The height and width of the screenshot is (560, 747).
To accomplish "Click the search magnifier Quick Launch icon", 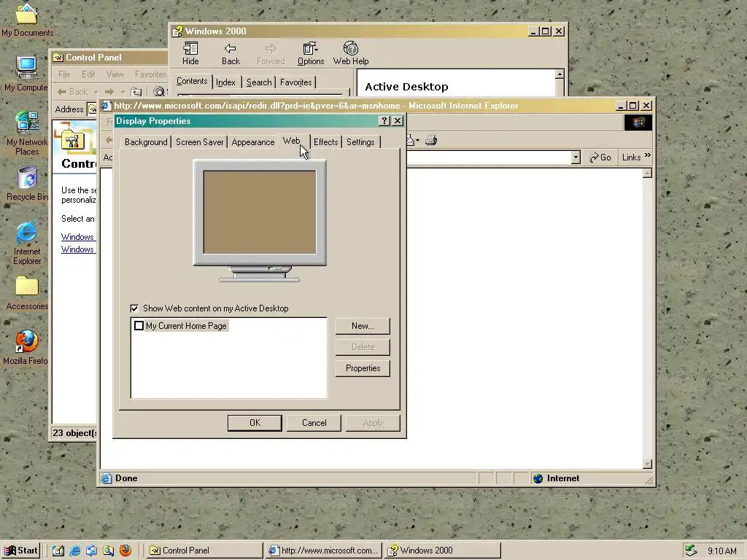I will pos(109,551).
